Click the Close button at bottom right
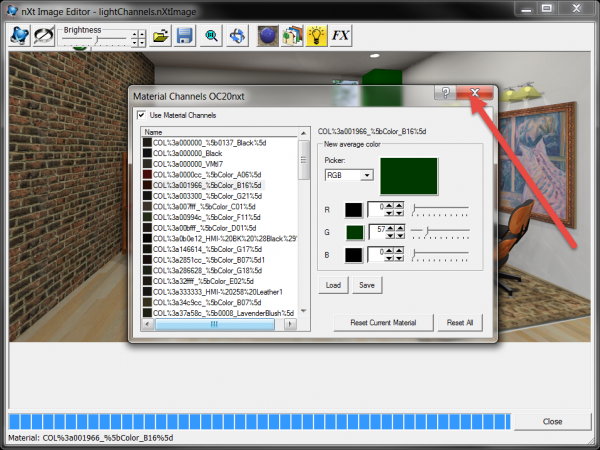The width and height of the screenshot is (600, 450). (553, 421)
